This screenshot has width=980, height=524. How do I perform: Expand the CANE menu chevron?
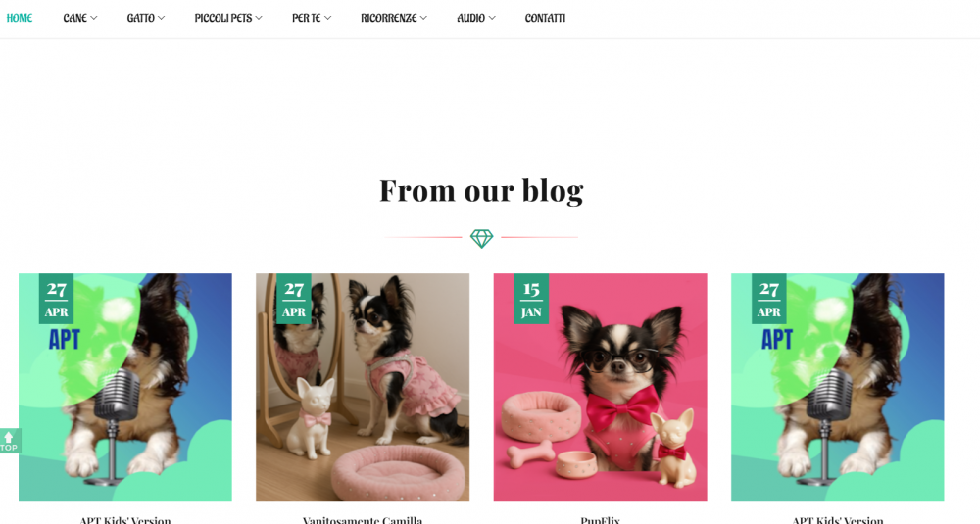[94, 18]
